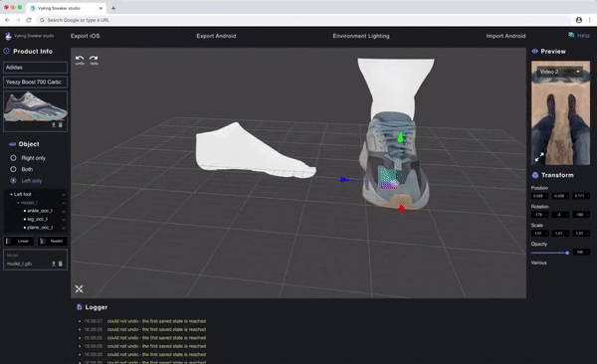Image resolution: width=597 pixels, height=364 pixels.
Task: Delete the model_l.glb file
Action: tap(60, 264)
